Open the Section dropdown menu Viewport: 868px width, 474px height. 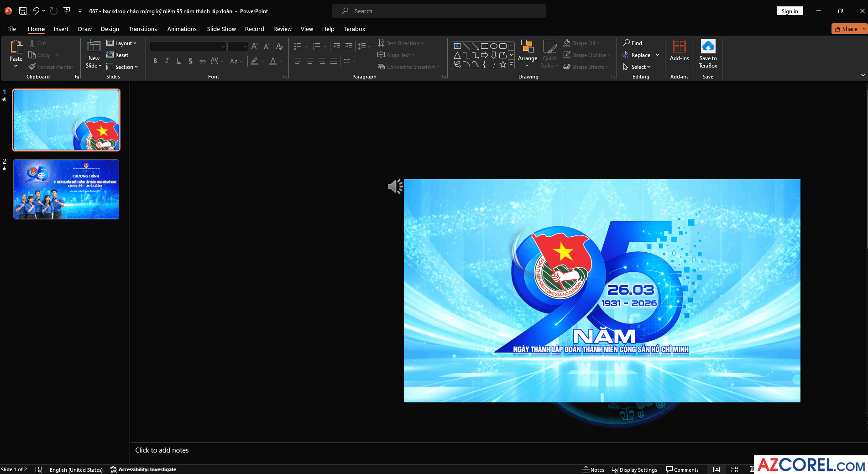[x=122, y=67]
